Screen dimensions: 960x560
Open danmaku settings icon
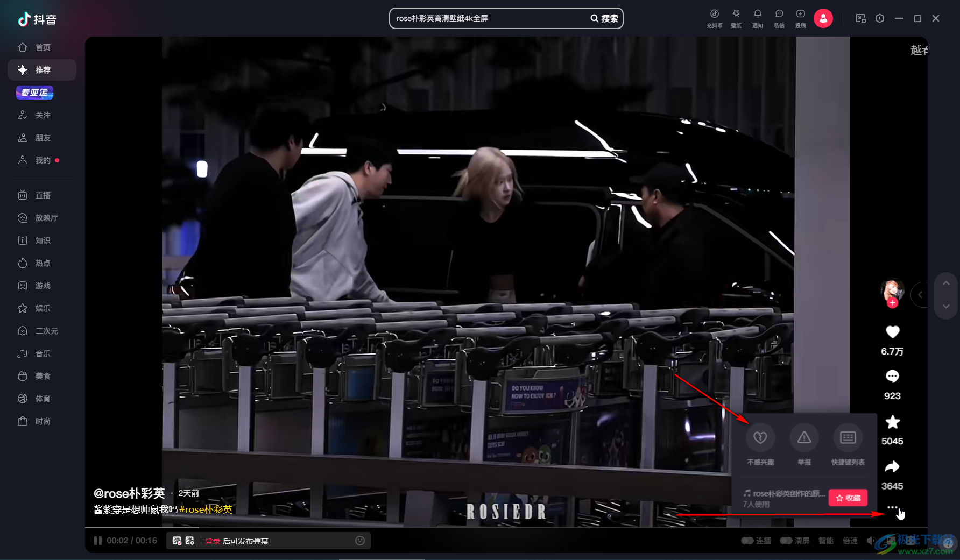[190, 541]
